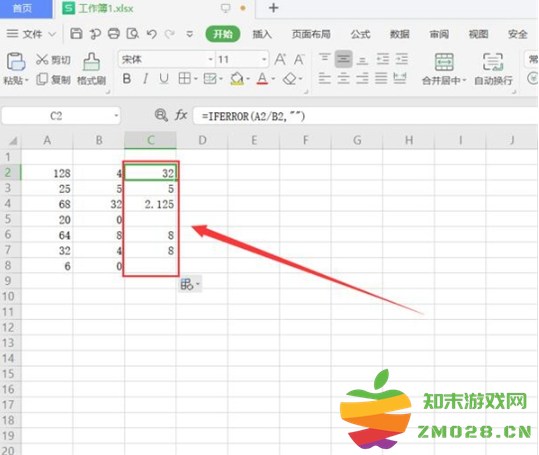Go to the 首页 (Home page) tab

point(26,9)
